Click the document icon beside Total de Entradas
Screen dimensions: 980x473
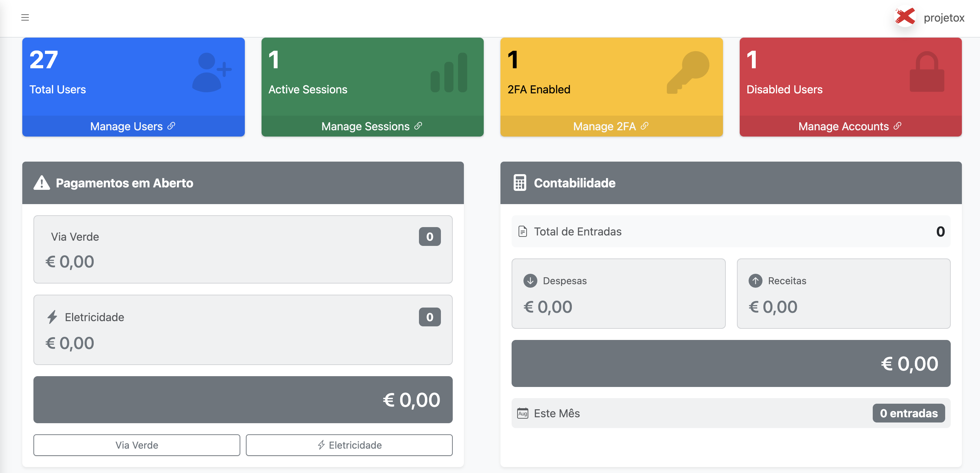coord(523,231)
